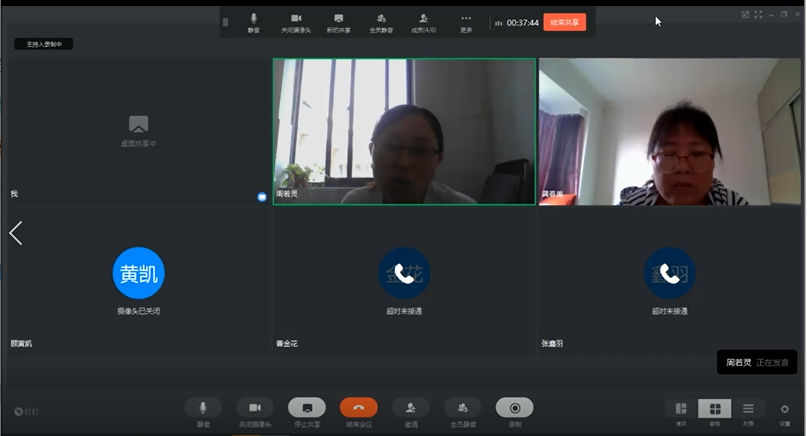Image resolution: width=807 pixels, height=436 pixels.
Task: Turn off camera in the floating share toolbar
Action: point(296,20)
